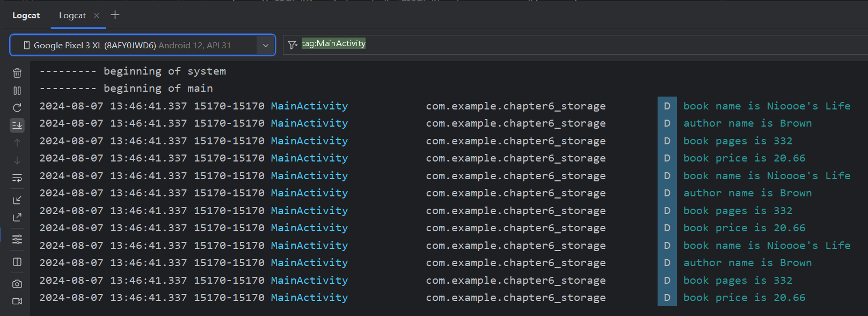This screenshot has width=868, height=316.
Task: Take a device screenshot with camera icon
Action: (17, 284)
